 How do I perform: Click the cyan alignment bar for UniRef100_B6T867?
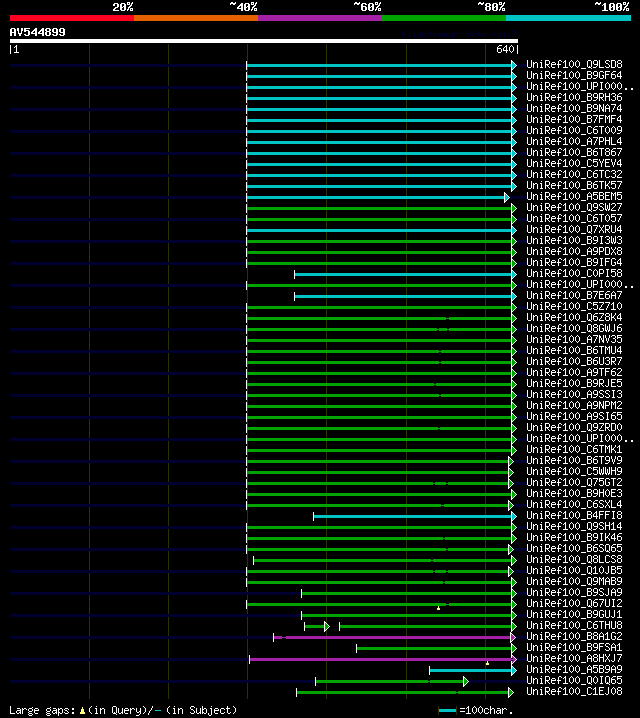379,153
